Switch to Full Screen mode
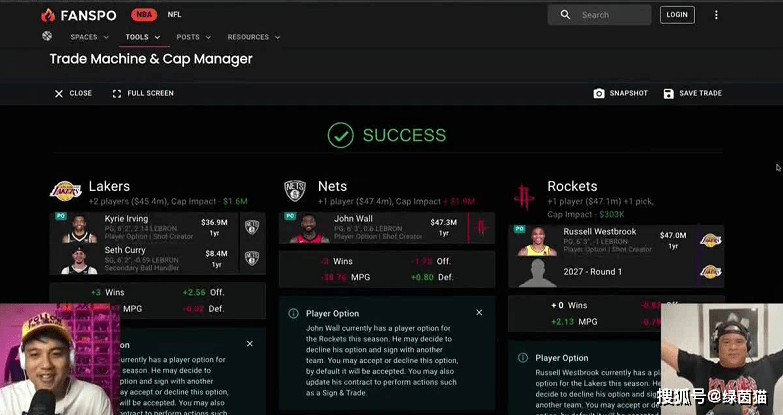Screen dimensions: 783x415 pos(143,93)
